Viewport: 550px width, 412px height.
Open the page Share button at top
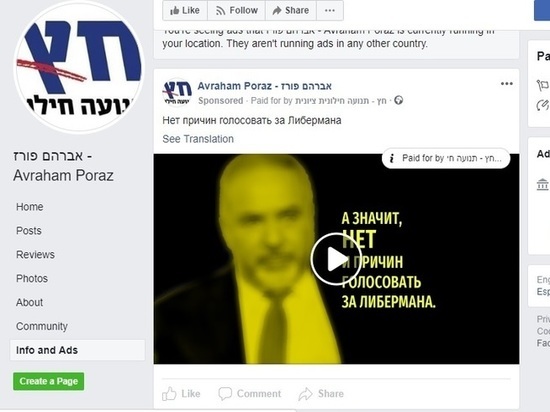pos(291,11)
